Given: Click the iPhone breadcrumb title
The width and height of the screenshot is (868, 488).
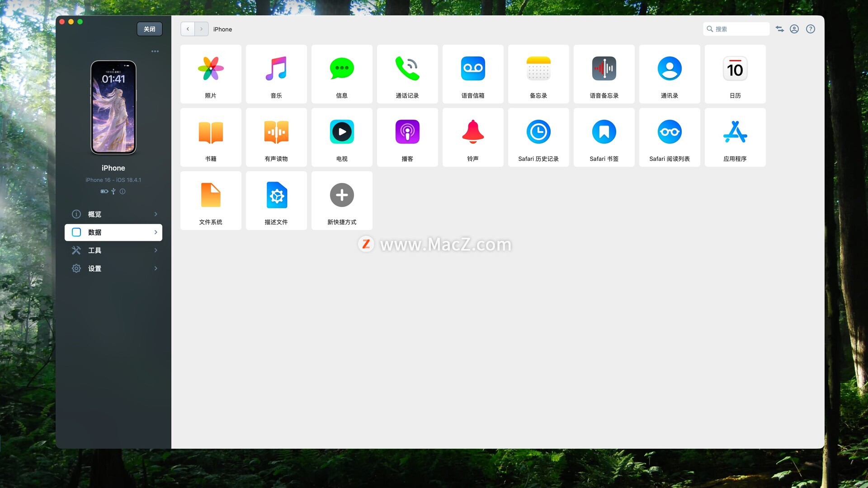Looking at the screenshot, I should (x=222, y=29).
